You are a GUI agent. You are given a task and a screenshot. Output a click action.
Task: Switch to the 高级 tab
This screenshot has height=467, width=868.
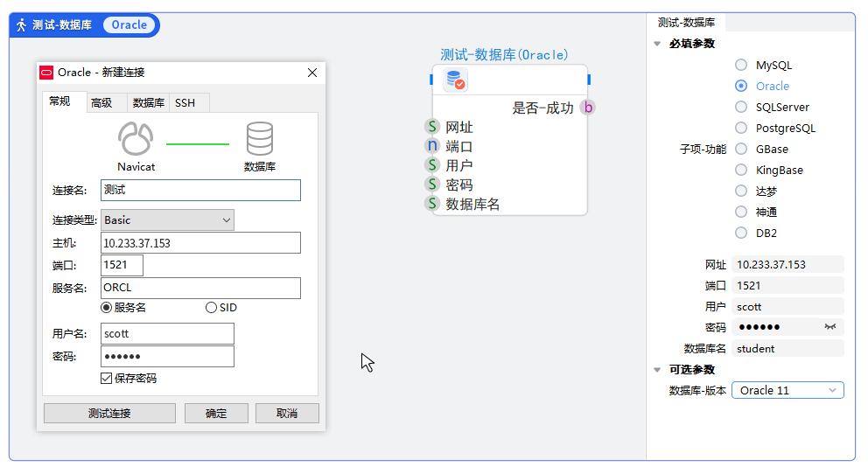(101, 103)
